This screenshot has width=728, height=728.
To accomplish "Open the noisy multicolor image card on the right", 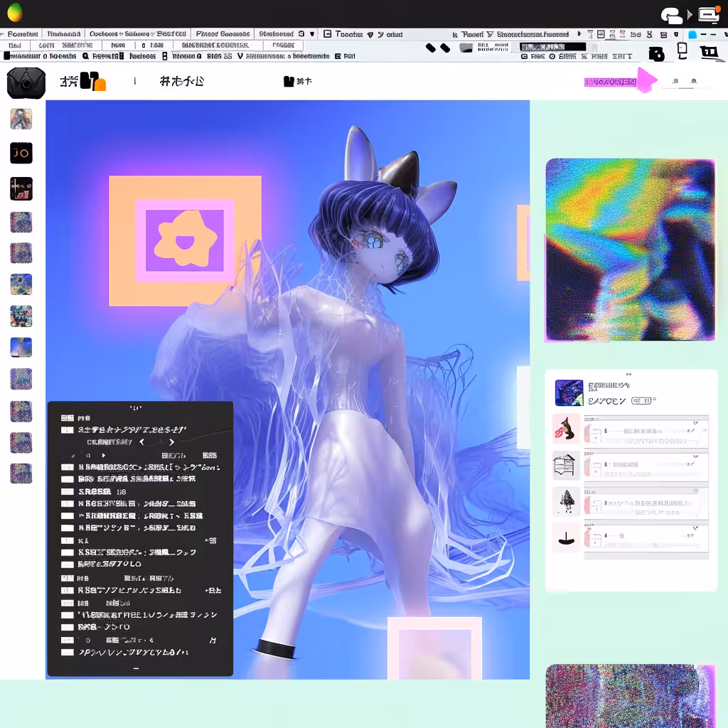I will 630,696.
